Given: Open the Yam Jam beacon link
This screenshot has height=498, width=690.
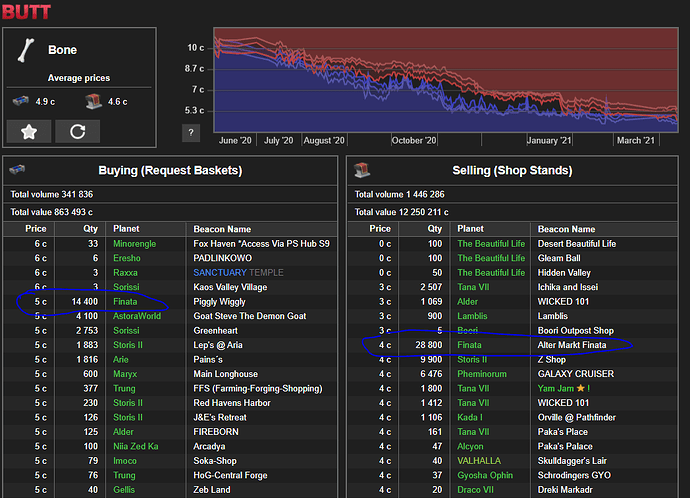Looking at the screenshot, I should pyautogui.click(x=563, y=388).
